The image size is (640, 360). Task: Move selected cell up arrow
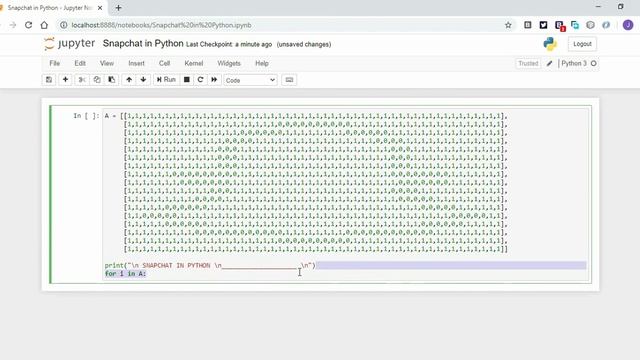pyautogui.click(x=129, y=80)
